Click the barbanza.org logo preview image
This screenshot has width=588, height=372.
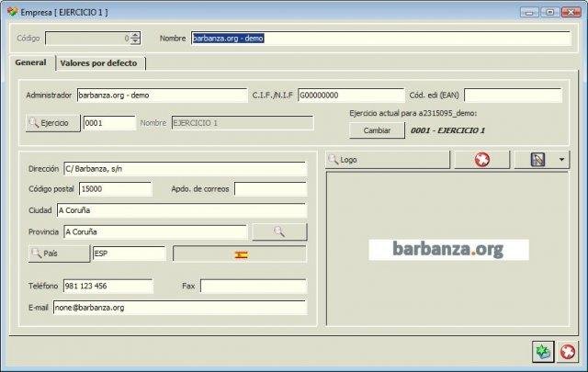[448, 249]
